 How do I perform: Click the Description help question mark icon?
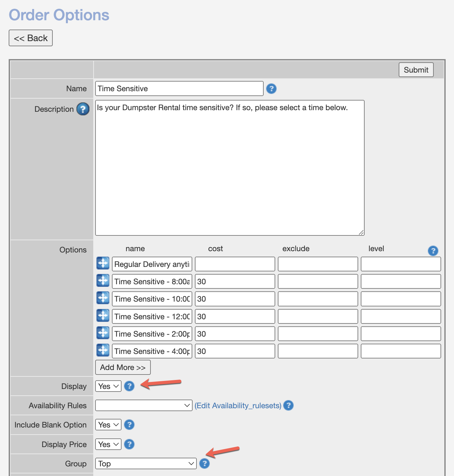pos(83,109)
